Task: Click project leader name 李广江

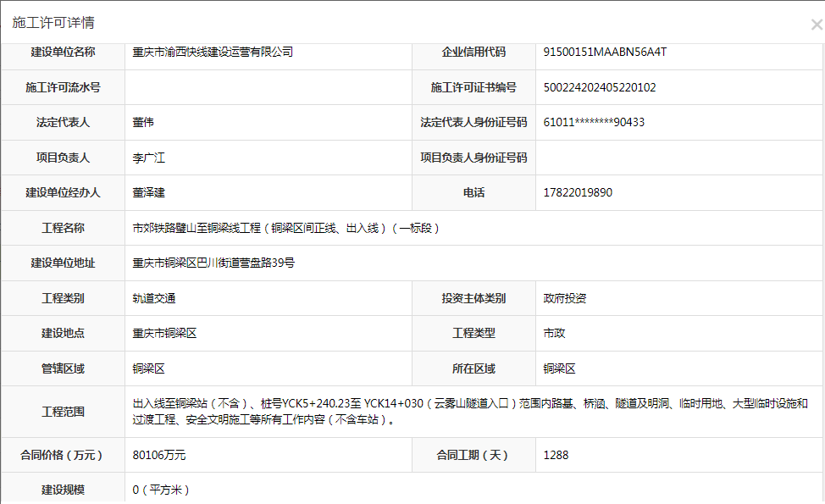Action: pos(148,158)
